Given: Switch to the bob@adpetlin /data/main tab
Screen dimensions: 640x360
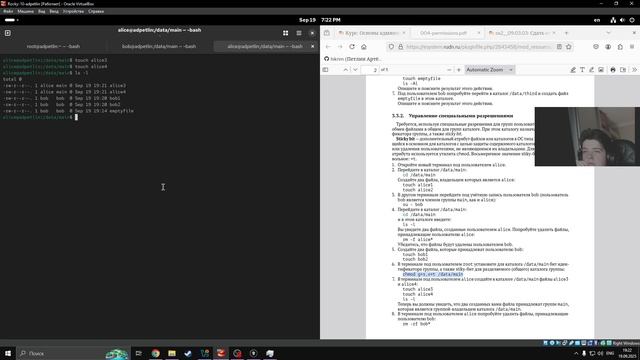Looking at the screenshot, I should tap(159, 47).
